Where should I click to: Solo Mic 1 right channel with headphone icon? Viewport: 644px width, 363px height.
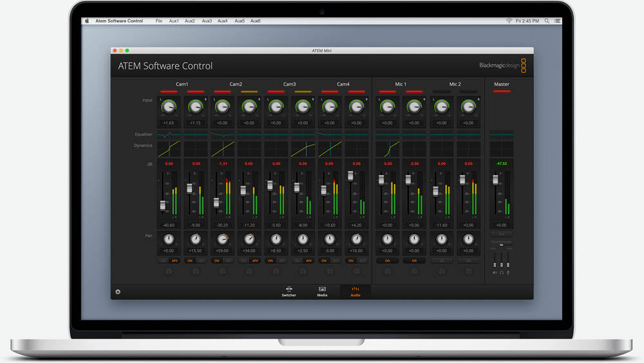click(414, 271)
